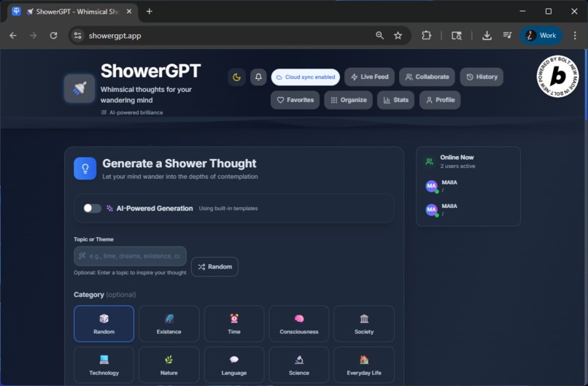Select the Everyday Life house category
This screenshot has height=386, width=588.
[x=364, y=365]
